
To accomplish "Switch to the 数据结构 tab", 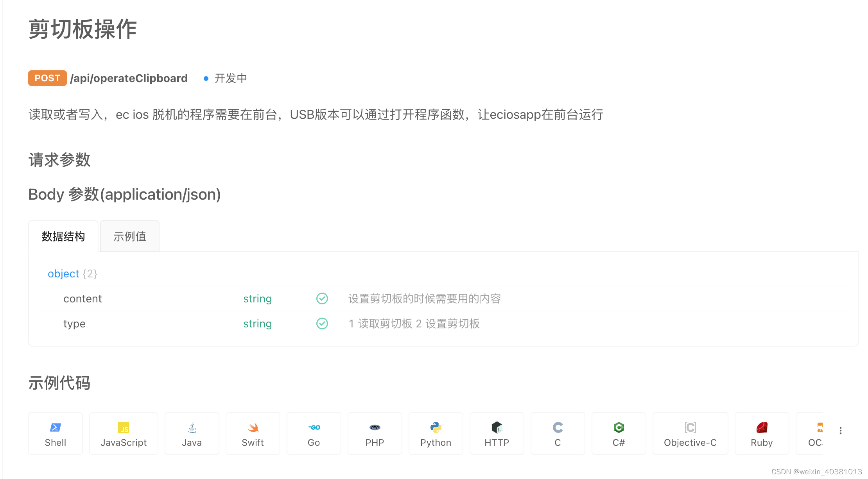I will click(63, 236).
